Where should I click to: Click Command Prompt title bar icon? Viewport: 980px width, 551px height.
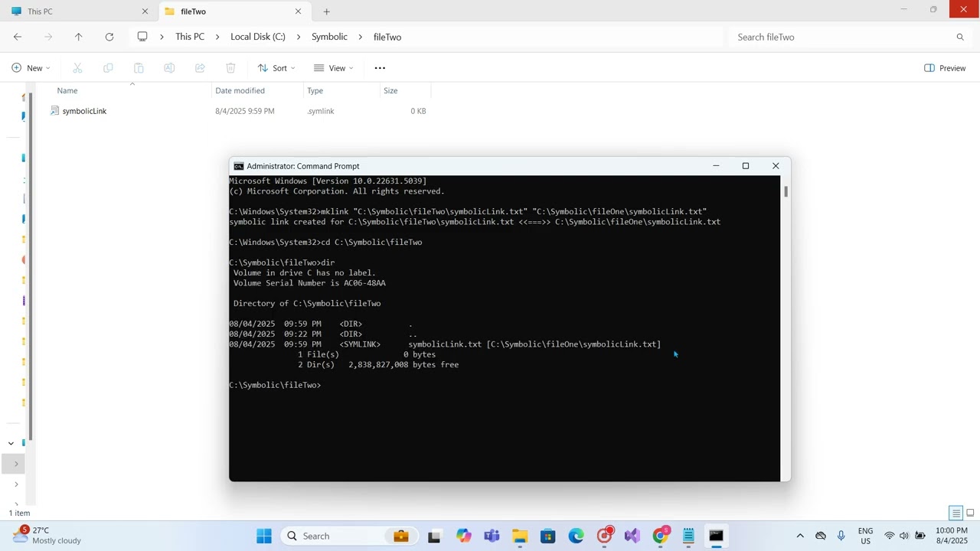(x=239, y=166)
